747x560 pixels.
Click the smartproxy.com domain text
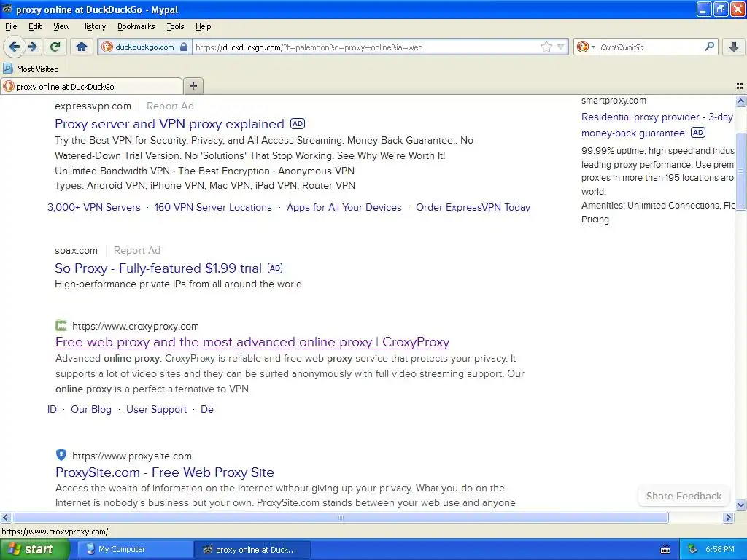pyautogui.click(x=614, y=101)
